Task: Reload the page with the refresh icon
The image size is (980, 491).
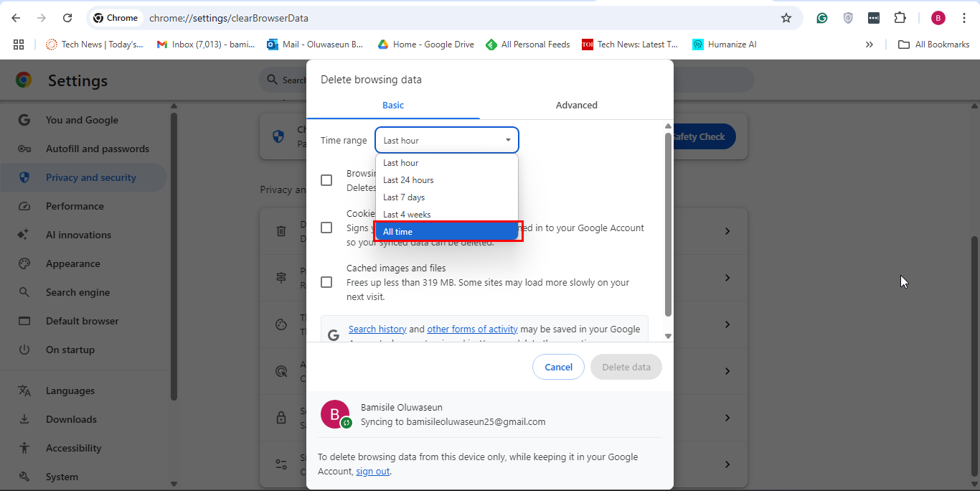Action: click(x=67, y=18)
